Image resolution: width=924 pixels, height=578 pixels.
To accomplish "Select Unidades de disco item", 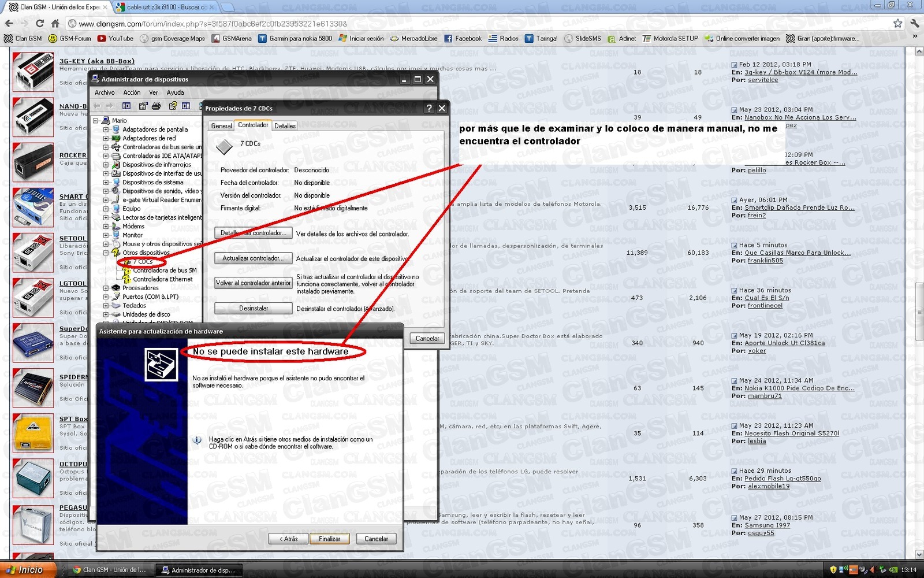I will click(146, 314).
